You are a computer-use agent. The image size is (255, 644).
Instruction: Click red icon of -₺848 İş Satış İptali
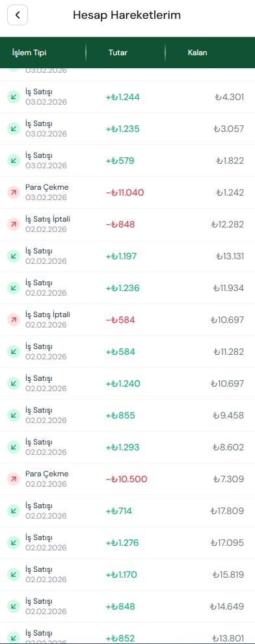pos(14,224)
